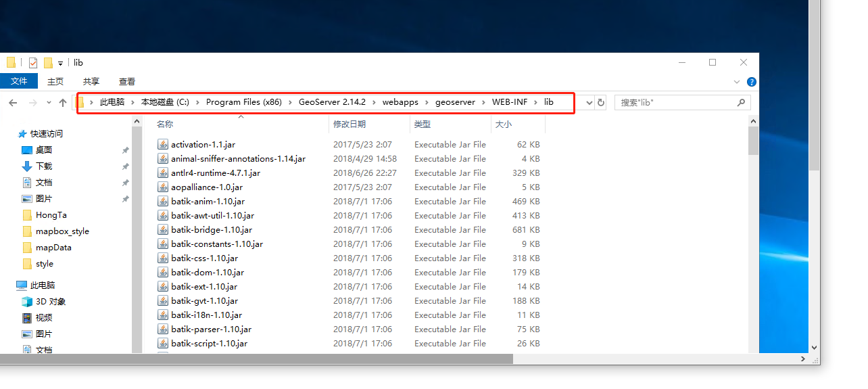Switch to the 主页 ribbon tab
The height and width of the screenshot is (389, 868).
point(55,81)
